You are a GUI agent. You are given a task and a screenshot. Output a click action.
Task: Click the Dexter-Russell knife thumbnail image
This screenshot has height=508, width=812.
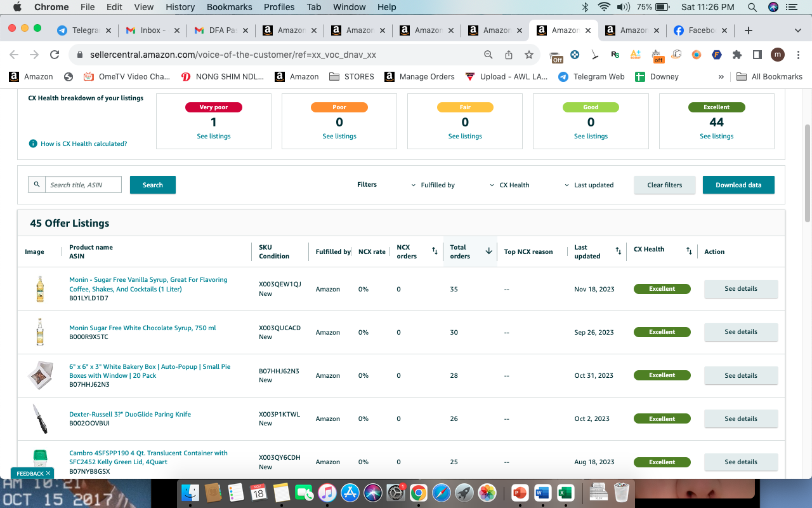[40, 419]
